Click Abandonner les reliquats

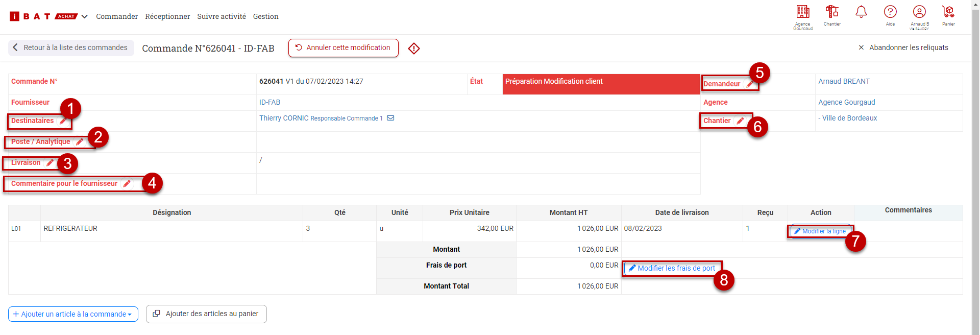pyautogui.click(x=903, y=47)
